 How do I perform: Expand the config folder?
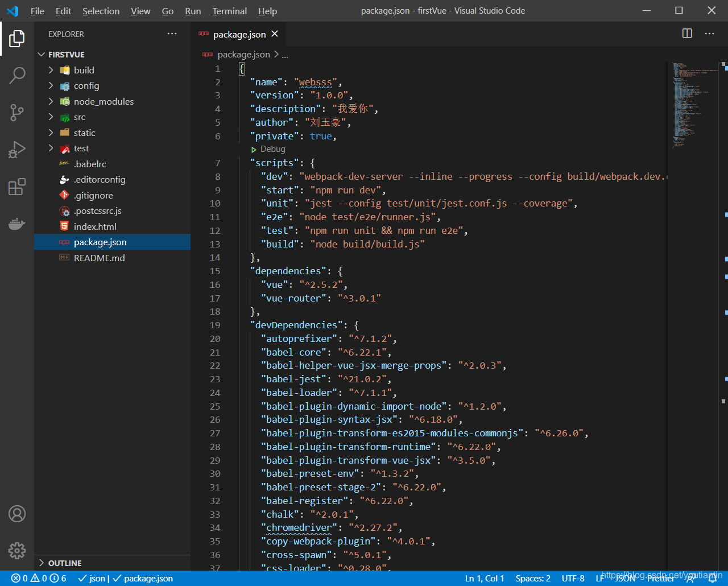[x=112, y=85]
